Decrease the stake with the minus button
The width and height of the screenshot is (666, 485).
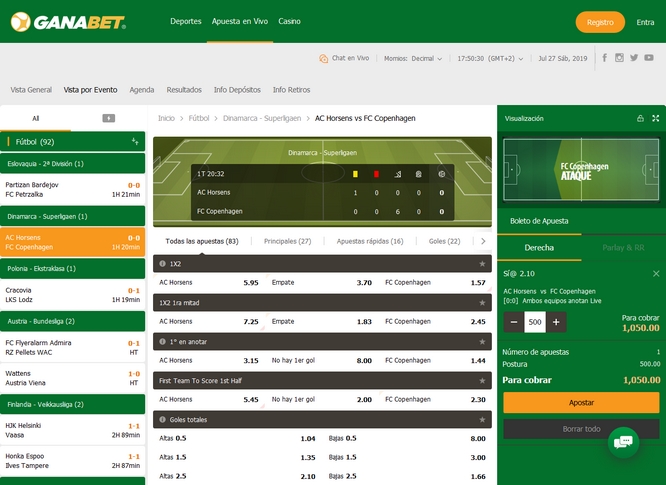[514, 322]
